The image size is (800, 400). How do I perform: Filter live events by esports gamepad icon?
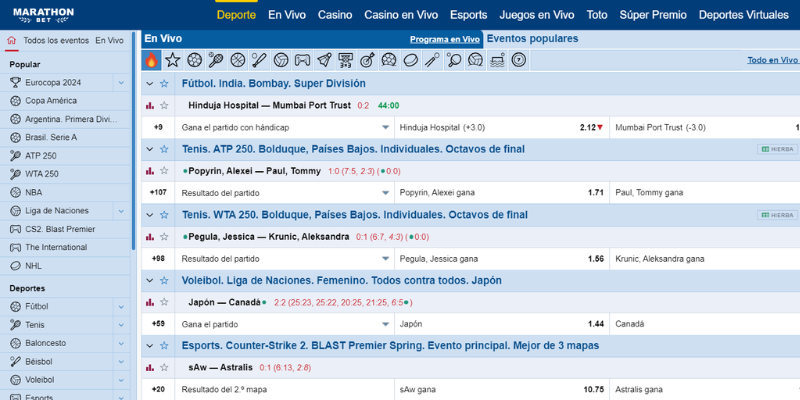coord(303,60)
